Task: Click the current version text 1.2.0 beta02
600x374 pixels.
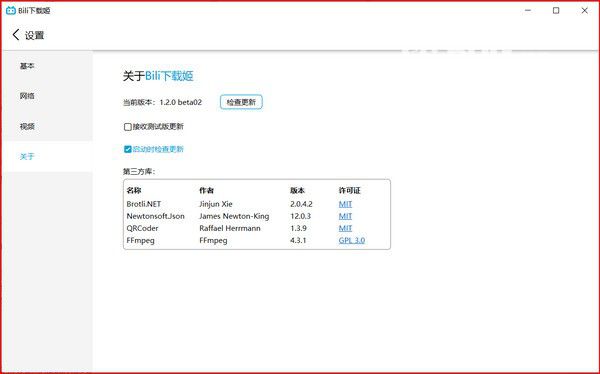Action: tap(181, 102)
